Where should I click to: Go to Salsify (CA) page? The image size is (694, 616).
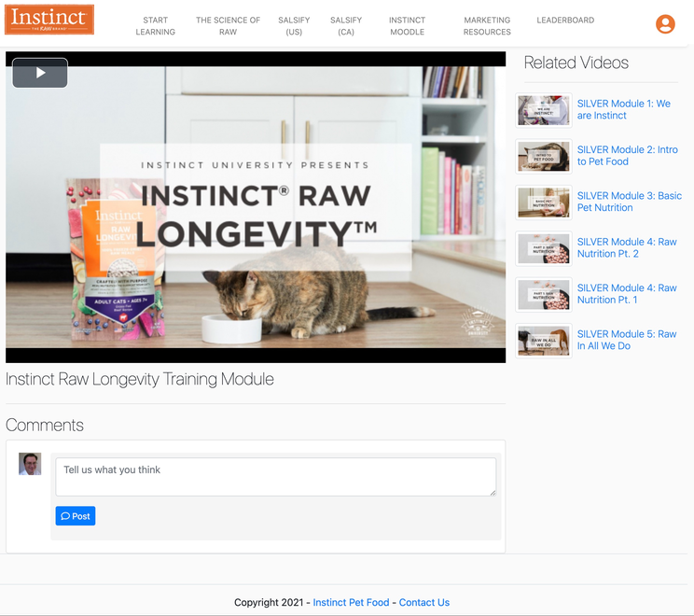(x=346, y=26)
